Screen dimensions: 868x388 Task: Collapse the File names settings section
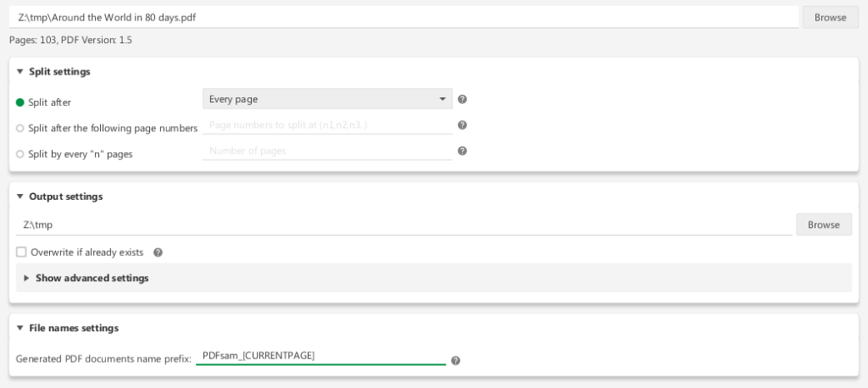(20, 328)
